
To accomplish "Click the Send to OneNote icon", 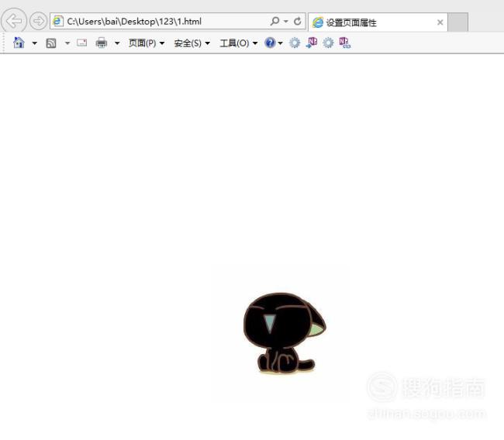I will (x=311, y=43).
